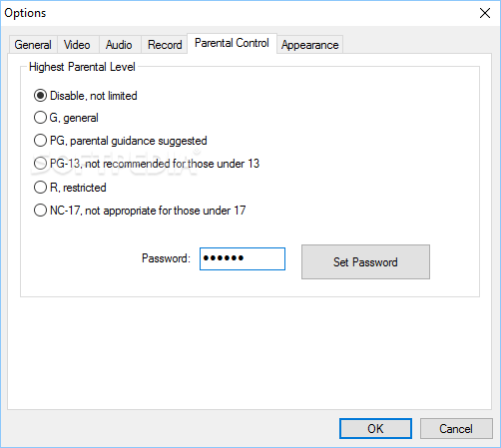Go to the Audio tab
The image size is (501, 448).
[x=119, y=45]
